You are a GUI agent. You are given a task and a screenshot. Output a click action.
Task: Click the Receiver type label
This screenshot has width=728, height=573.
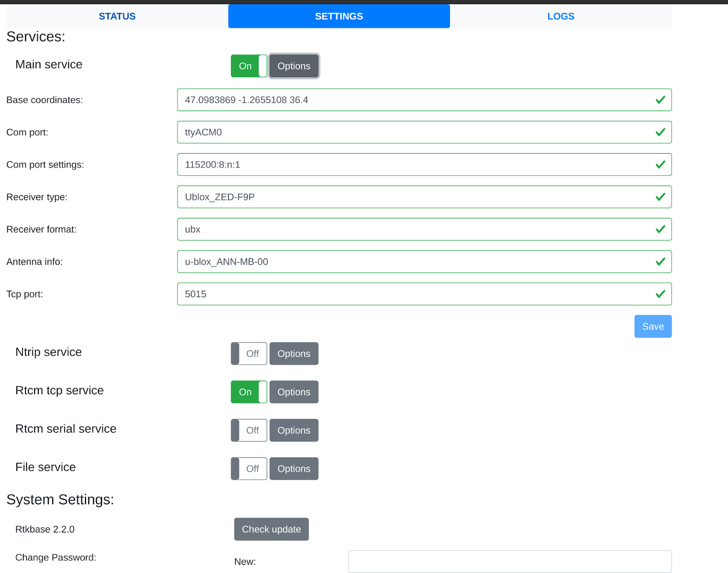click(x=37, y=197)
